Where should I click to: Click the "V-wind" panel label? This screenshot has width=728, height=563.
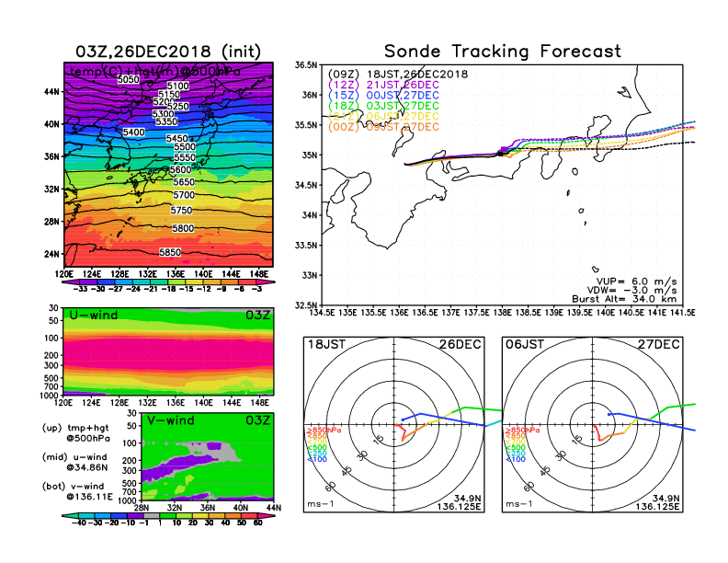tap(170, 420)
